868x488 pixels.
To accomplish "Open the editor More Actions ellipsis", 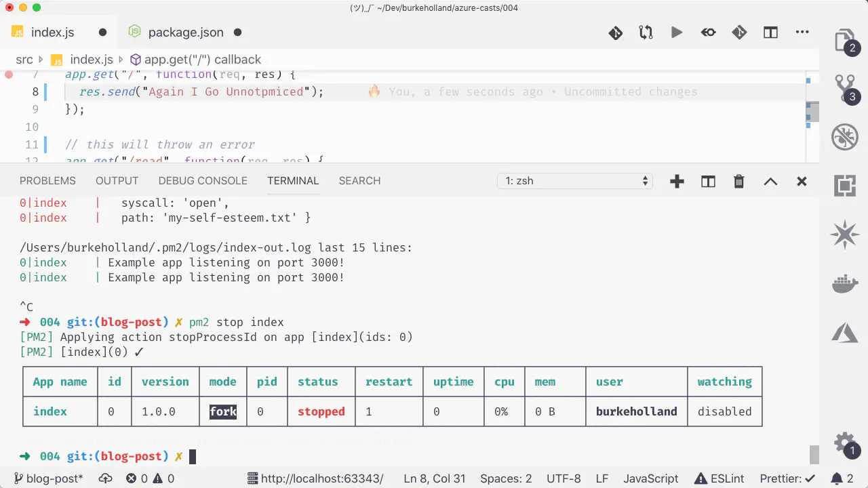I will (802, 32).
